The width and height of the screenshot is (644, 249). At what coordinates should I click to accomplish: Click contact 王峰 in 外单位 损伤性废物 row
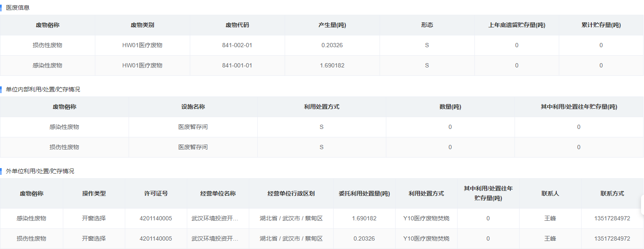coord(550,238)
